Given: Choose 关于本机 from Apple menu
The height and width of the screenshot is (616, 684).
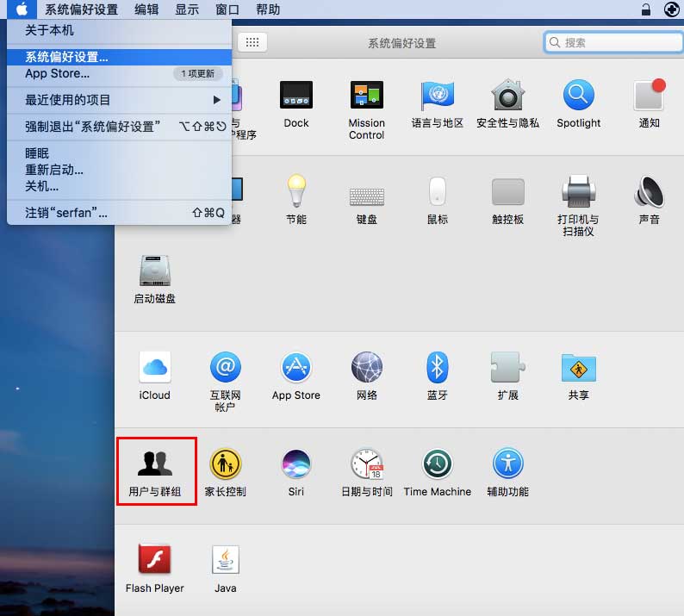Looking at the screenshot, I should click(x=119, y=30).
